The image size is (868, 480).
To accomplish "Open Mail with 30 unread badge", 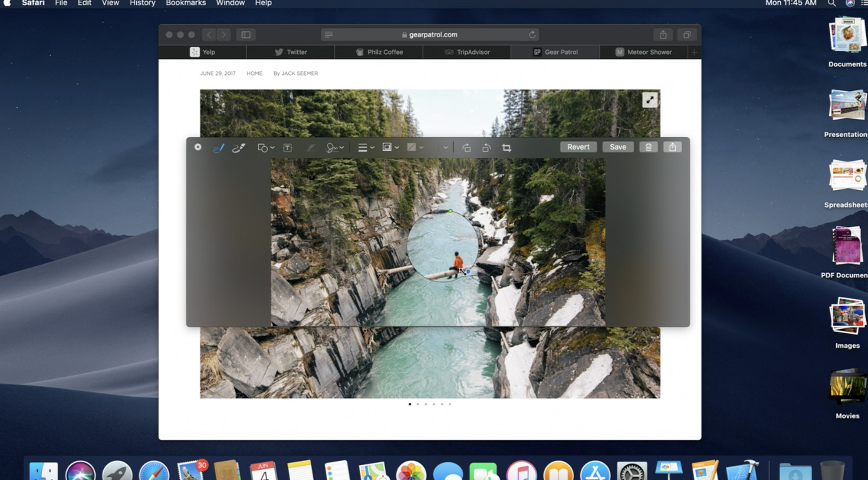I will pos(191,471).
